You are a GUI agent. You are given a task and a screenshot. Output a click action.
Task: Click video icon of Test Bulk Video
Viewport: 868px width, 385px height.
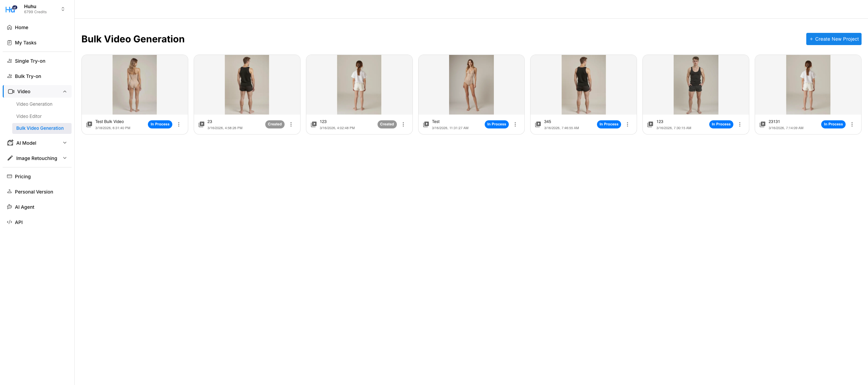pos(89,124)
